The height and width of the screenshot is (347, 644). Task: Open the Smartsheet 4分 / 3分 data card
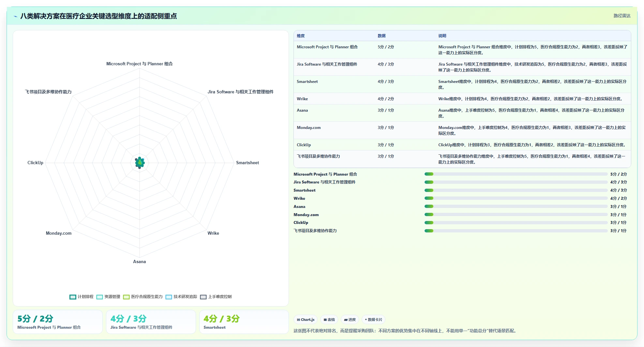(x=244, y=322)
